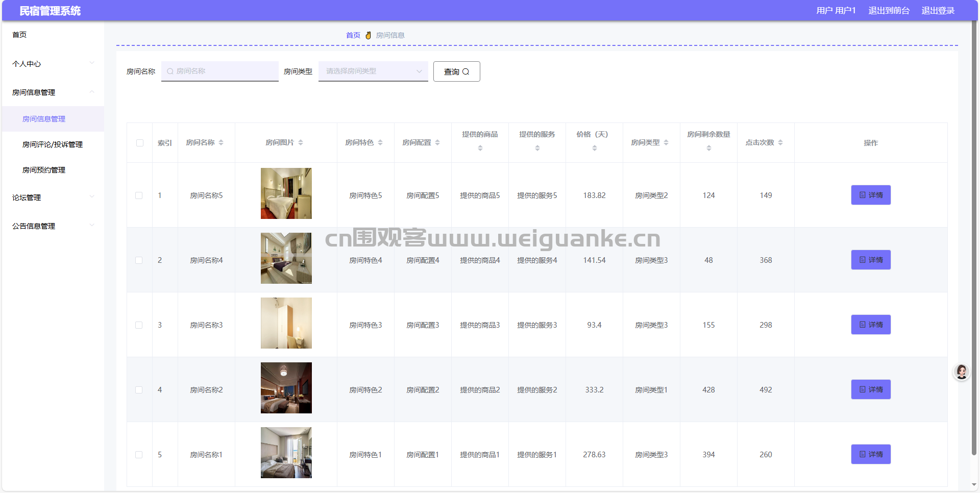980x493 pixels.
Task: Sort by 点击次数 column arrows
Action: click(x=780, y=143)
